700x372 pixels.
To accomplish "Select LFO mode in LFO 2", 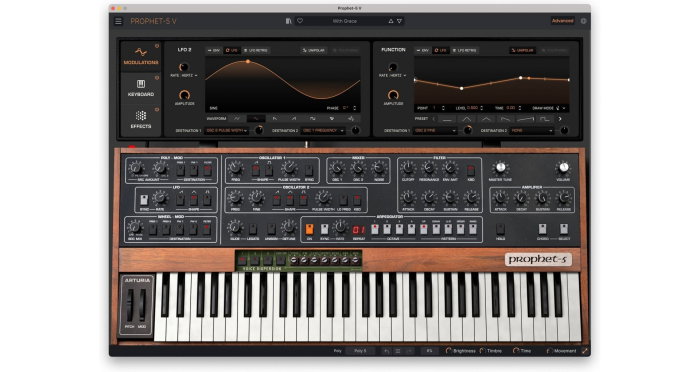I will tap(232, 50).
